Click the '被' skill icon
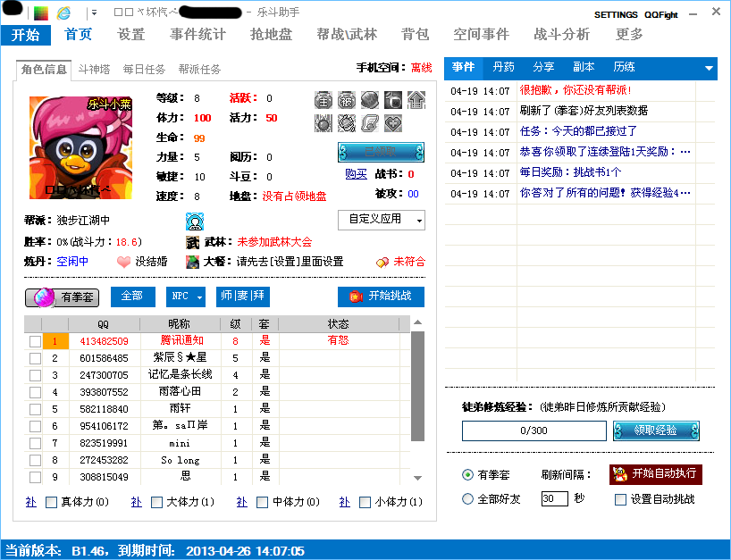The width and height of the screenshot is (731, 560). pos(347,100)
